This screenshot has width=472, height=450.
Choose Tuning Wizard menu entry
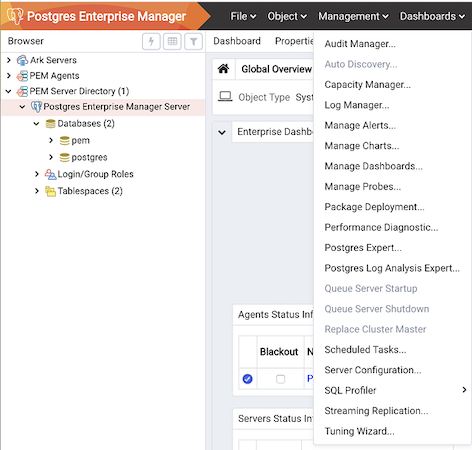359,431
